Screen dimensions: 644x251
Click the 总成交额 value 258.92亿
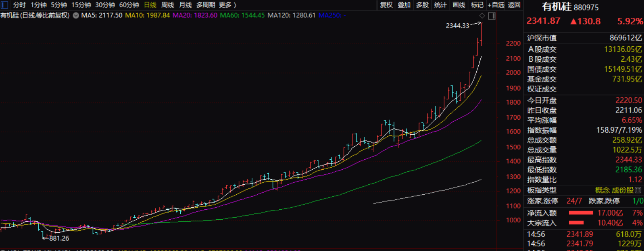(x=628, y=140)
